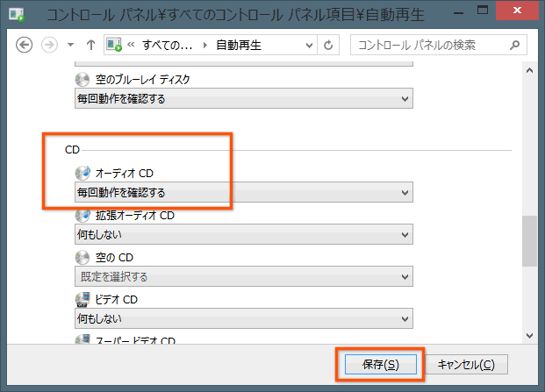This screenshot has height=392, width=545.
Task: Refresh the AutoPlay control panel page
Action: (x=328, y=45)
